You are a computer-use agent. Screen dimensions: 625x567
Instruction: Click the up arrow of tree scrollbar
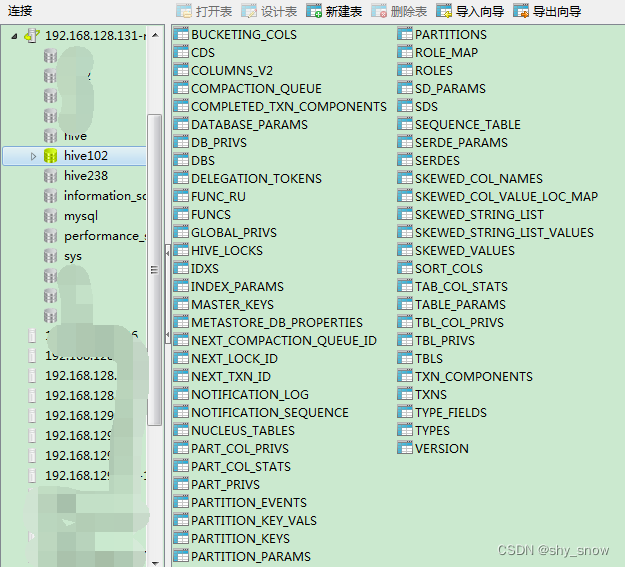(155, 35)
